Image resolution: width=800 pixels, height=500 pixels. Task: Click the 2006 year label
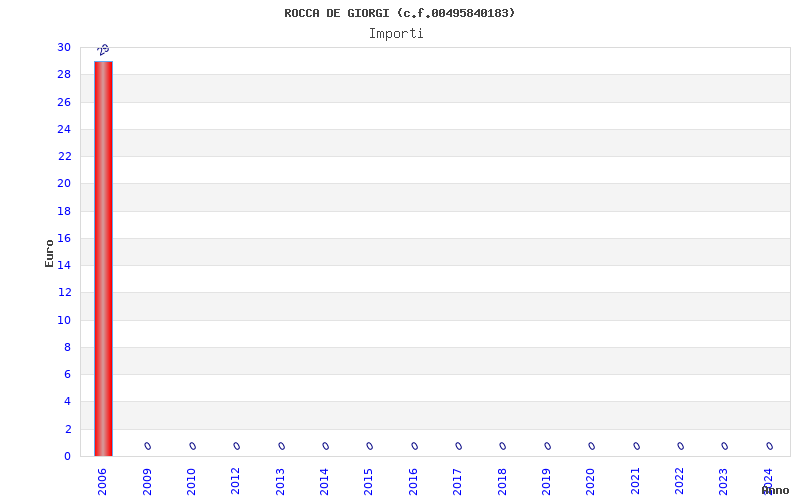click(x=102, y=482)
